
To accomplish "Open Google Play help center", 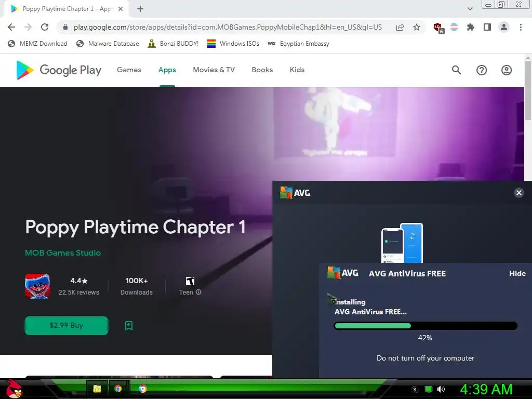I will (482, 70).
